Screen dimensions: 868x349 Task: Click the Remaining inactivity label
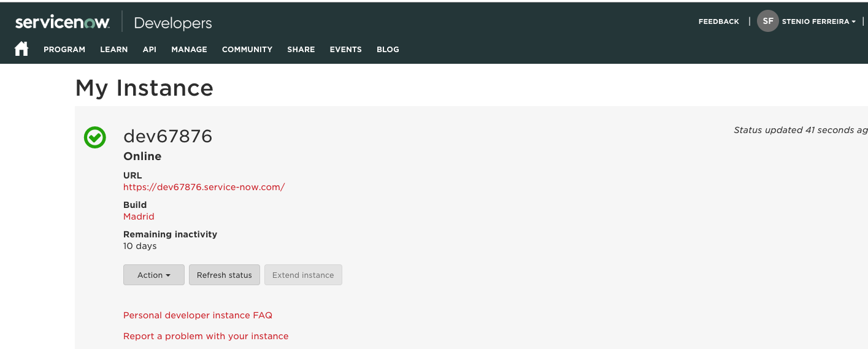171,234
